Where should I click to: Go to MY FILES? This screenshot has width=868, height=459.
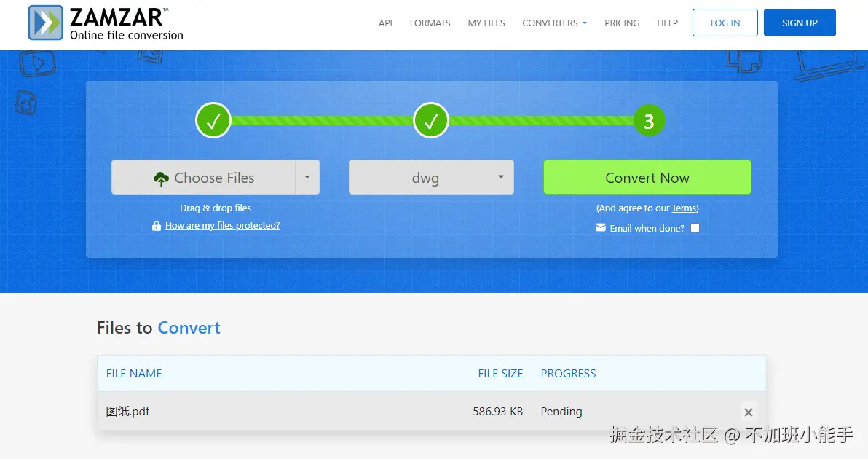point(486,23)
